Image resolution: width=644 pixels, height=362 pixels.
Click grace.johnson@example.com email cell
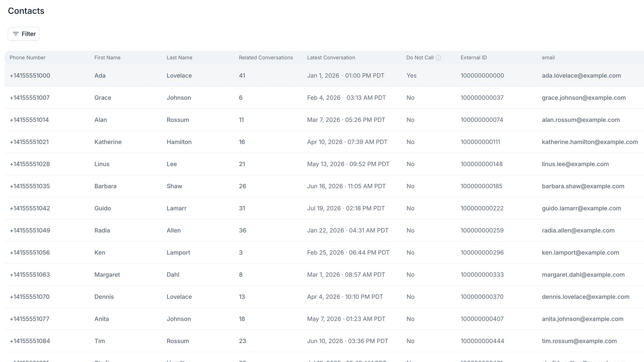coord(584,98)
